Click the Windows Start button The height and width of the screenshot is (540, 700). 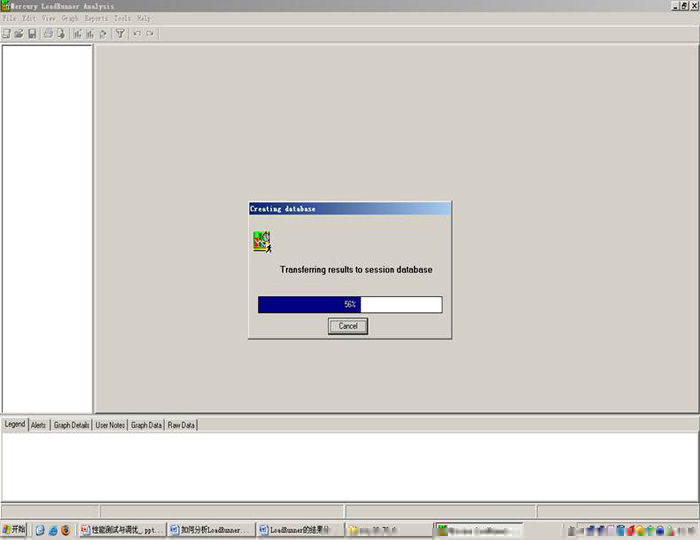[x=14, y=530]
